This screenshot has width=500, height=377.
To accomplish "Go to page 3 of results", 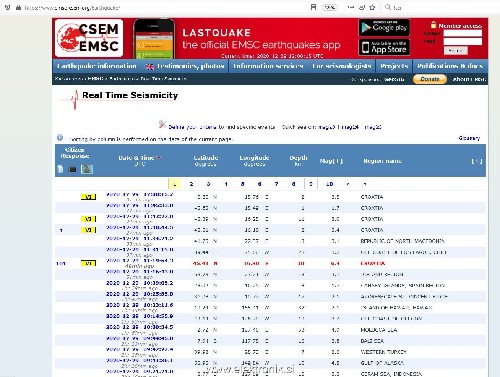I will click(208, 184).
